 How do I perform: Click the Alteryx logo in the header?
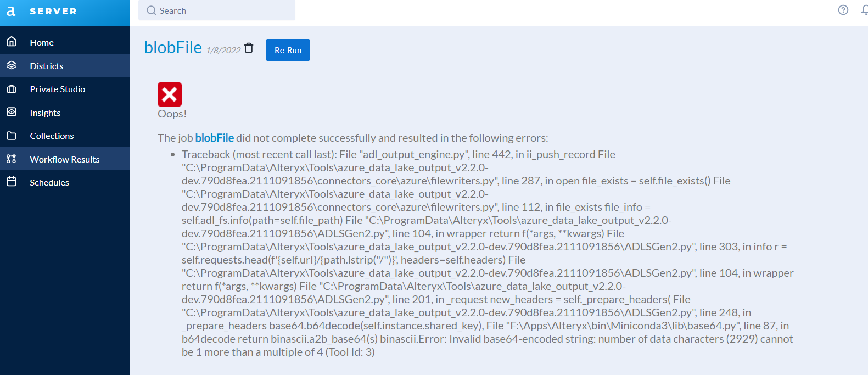point(11,10)
